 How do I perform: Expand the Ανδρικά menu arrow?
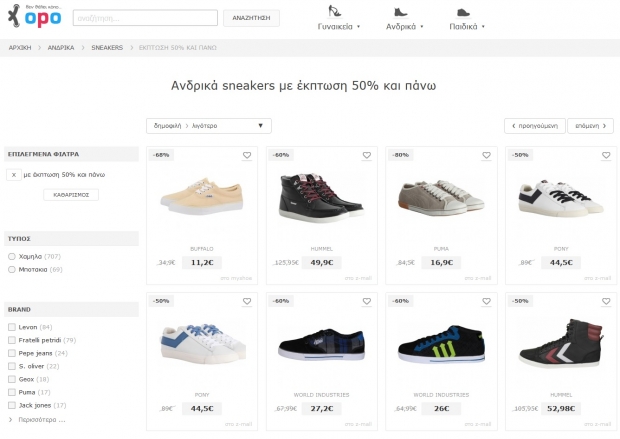(422, 27)
